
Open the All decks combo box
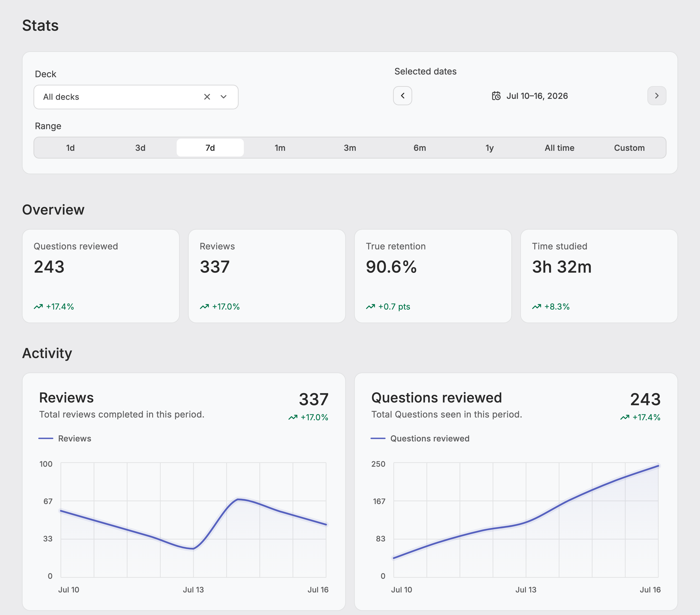point(136,97)
